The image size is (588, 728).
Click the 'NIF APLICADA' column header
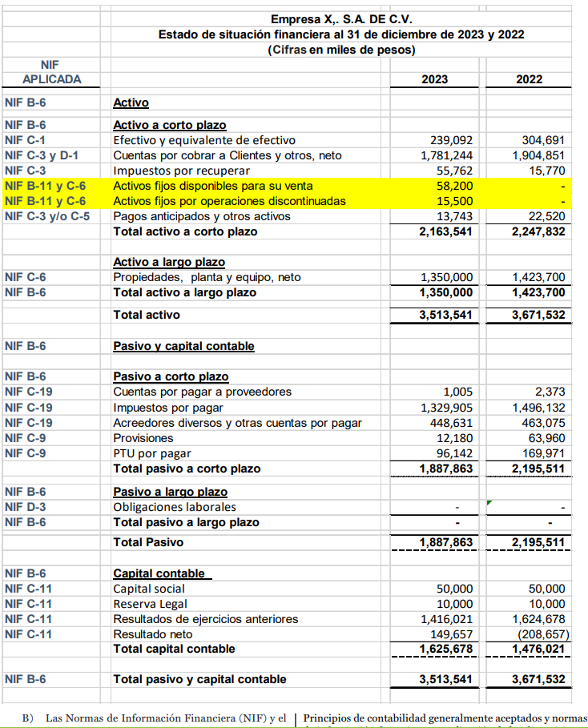pos(51,72)
